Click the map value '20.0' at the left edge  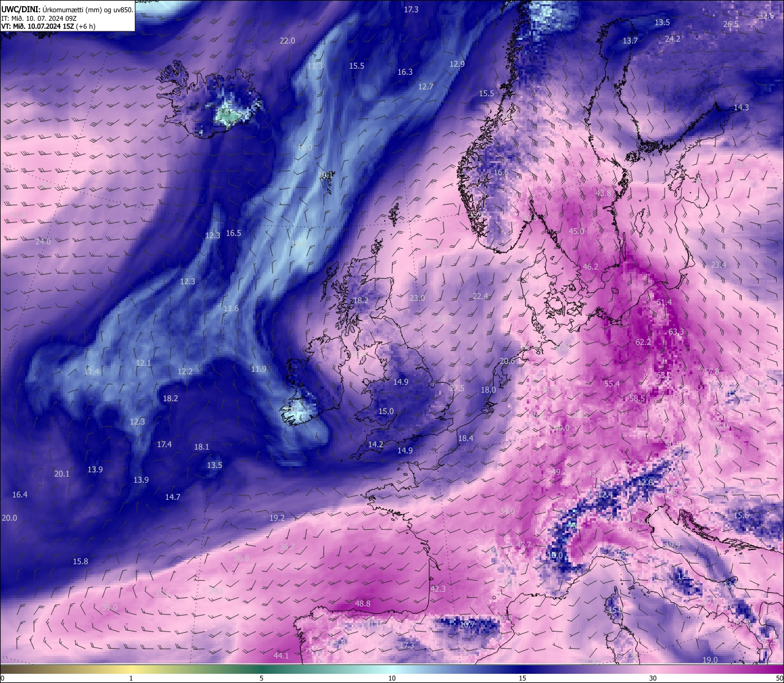pos(9,518)
